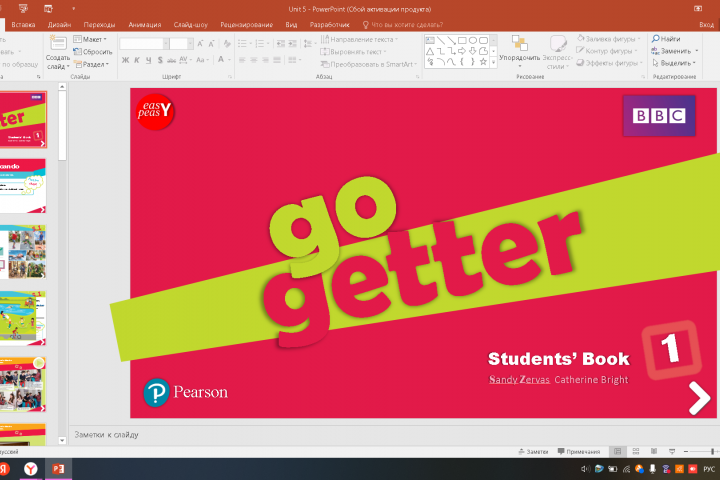Open Упорядочить arrange menu
Screen dimensions: 720x480
(x=519, y=52)
